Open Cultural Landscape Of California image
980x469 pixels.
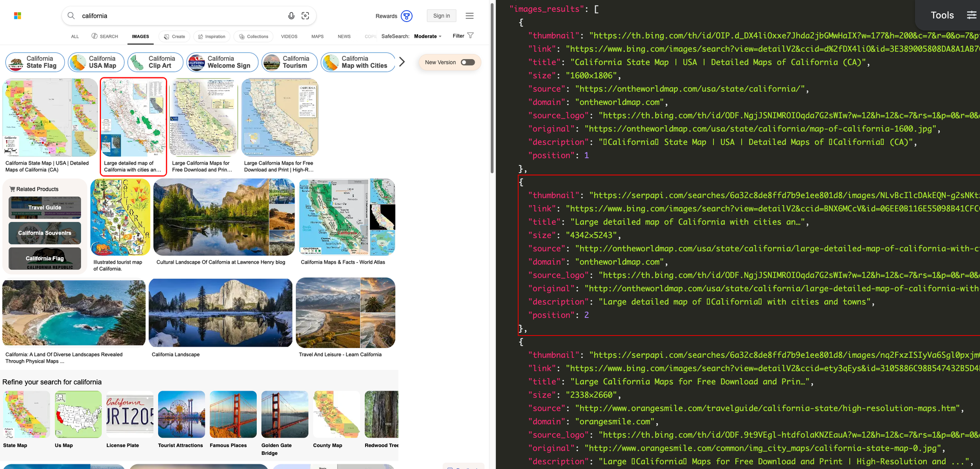pos(224,217)
